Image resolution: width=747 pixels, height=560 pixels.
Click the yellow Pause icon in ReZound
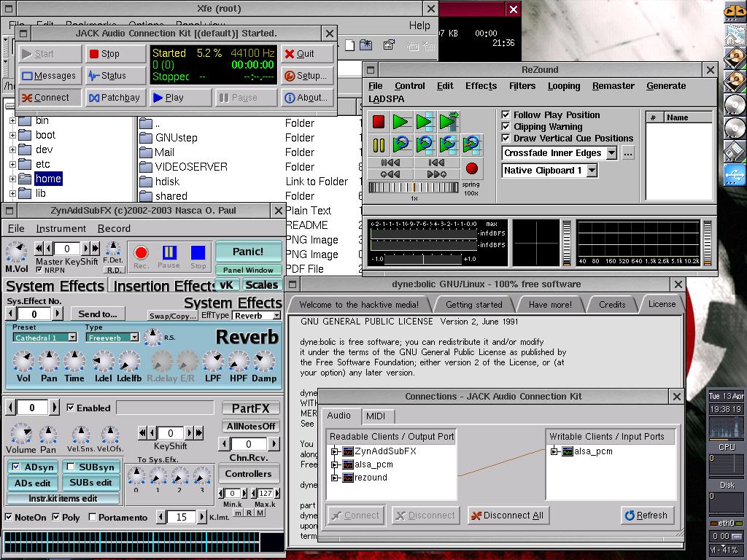click(379, 145)
